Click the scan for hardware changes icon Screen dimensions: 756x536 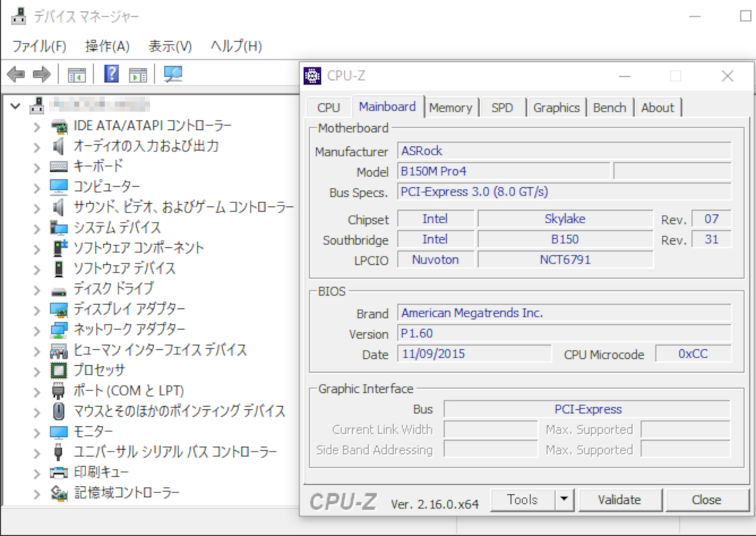[173, 74]
